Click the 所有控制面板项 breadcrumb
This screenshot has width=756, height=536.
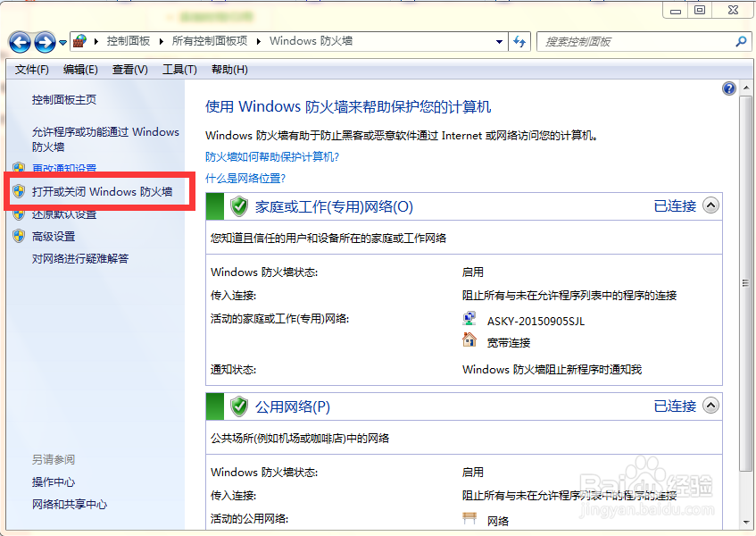pyautogui.click(x=210, y=41)
